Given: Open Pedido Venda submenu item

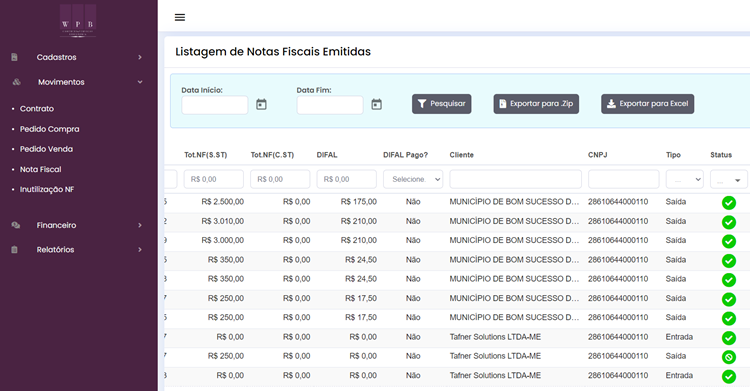Looking at the screenshot, I should [46, 149].
